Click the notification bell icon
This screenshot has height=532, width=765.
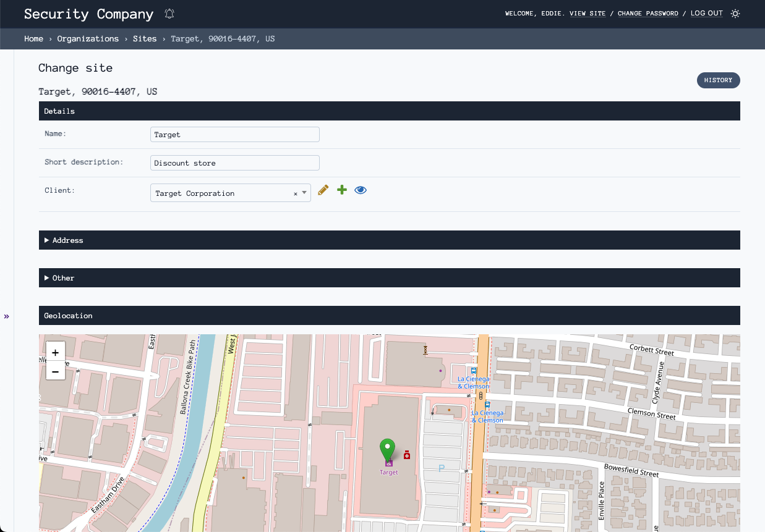click(169, 14)
